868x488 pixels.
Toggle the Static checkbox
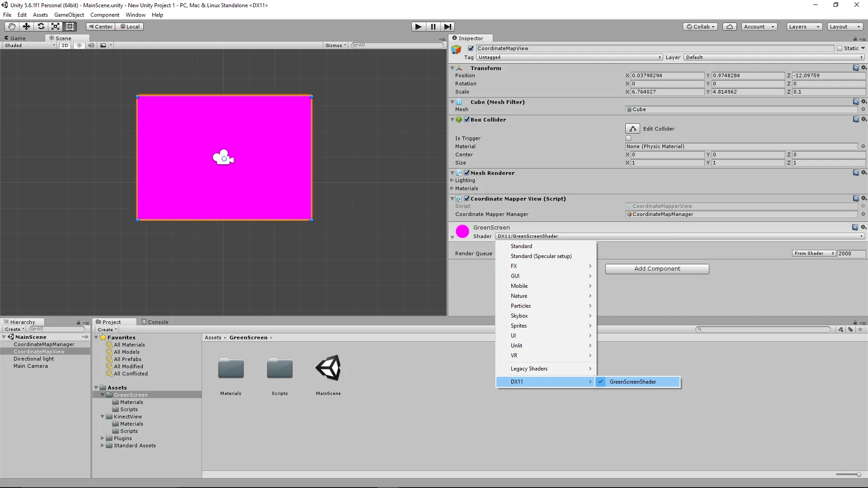click(840, 48)
